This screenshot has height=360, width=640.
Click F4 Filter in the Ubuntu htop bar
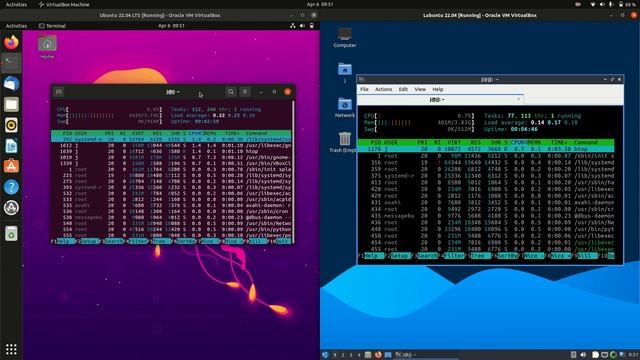[x=138, y=241]
